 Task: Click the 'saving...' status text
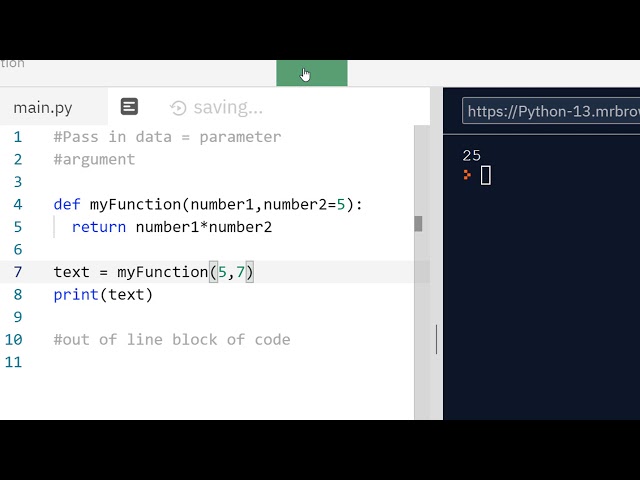[x=228, y=108]
